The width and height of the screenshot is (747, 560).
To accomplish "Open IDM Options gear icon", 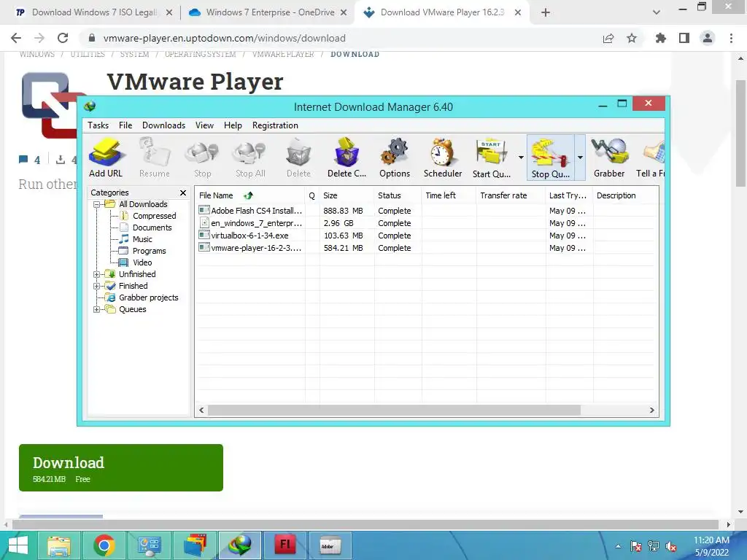I will 395,157.
